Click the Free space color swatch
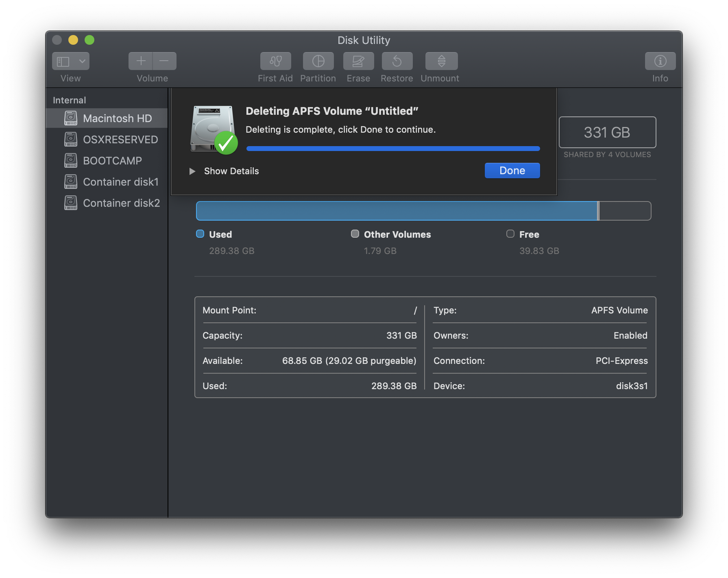728x578 pixels. pyautogui.click(x=510, y=234)
